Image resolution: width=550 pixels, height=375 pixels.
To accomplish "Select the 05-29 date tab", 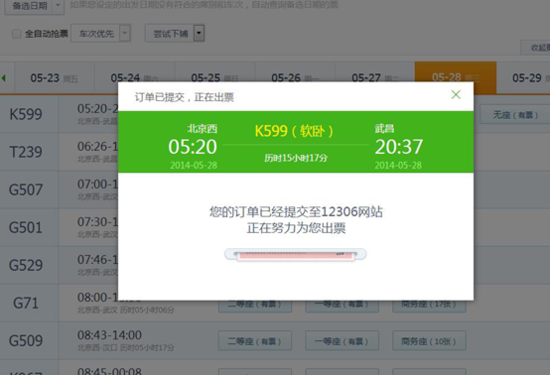I will click(x=524, y=78).
